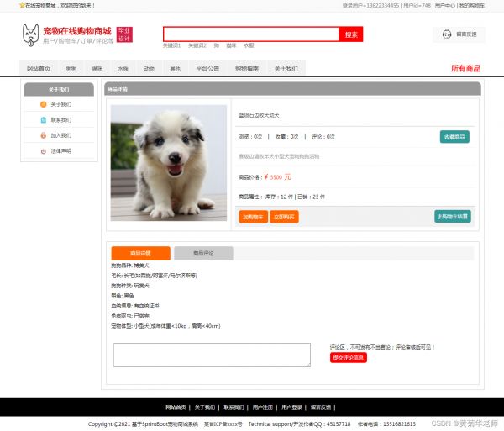Click the product title 蓝陨石边牧犬幼犬
This screenshot has width=504, height=431.
click(x=259, y=115)
